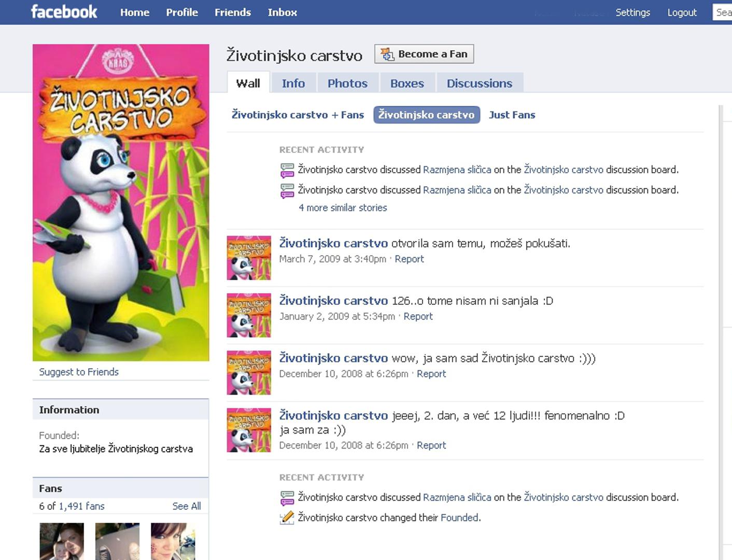This screenshot has height=560, width=732.
Task: Open the 1,491 fans link
Action: 81,506
